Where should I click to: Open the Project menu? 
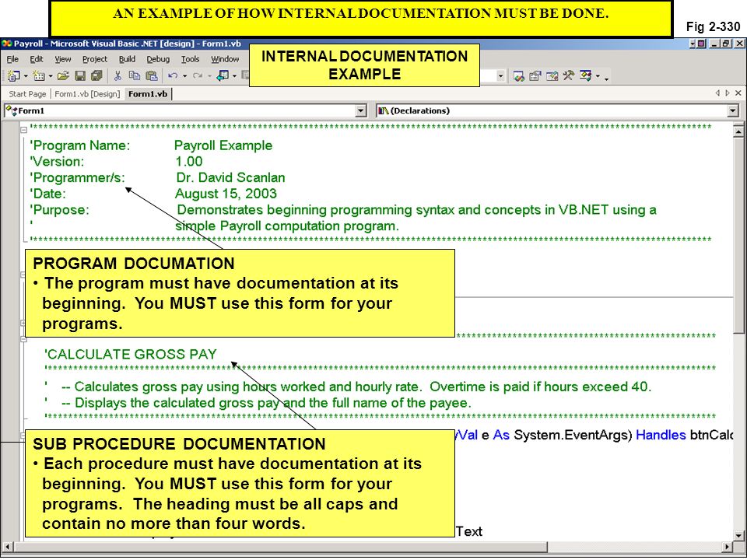95,59
